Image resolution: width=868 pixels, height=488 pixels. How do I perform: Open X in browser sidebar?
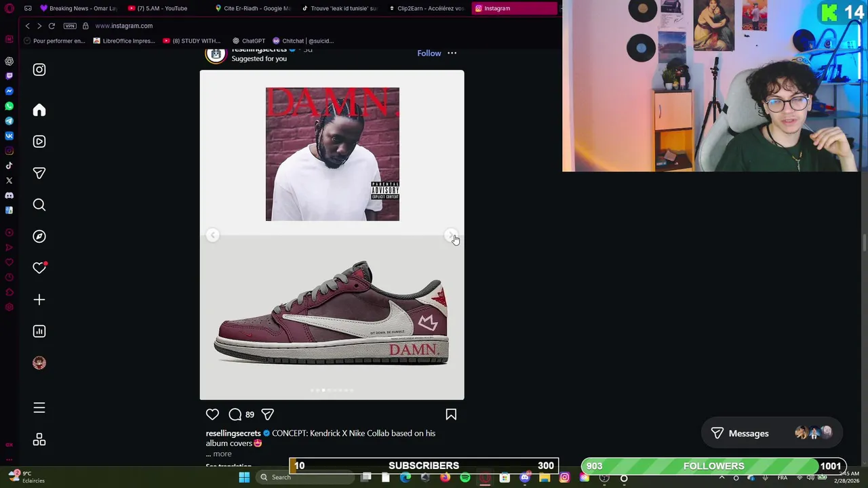[x=9, y=180]
